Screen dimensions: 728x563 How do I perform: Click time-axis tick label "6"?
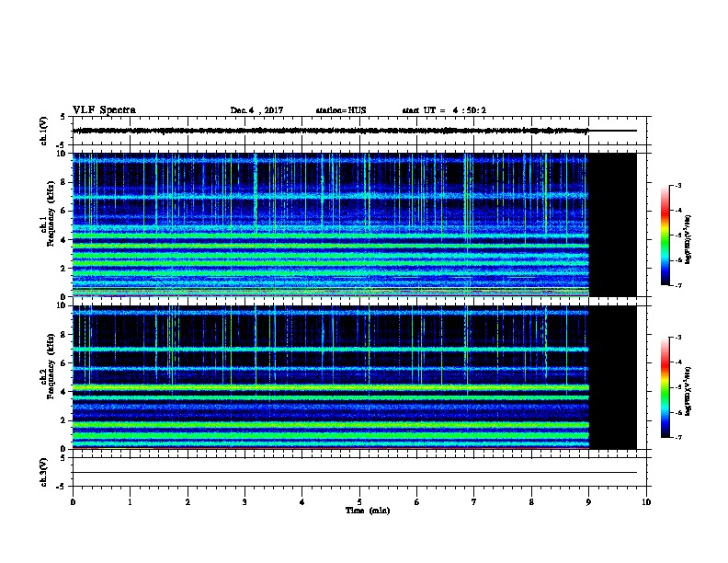click(x=417, y=502)
